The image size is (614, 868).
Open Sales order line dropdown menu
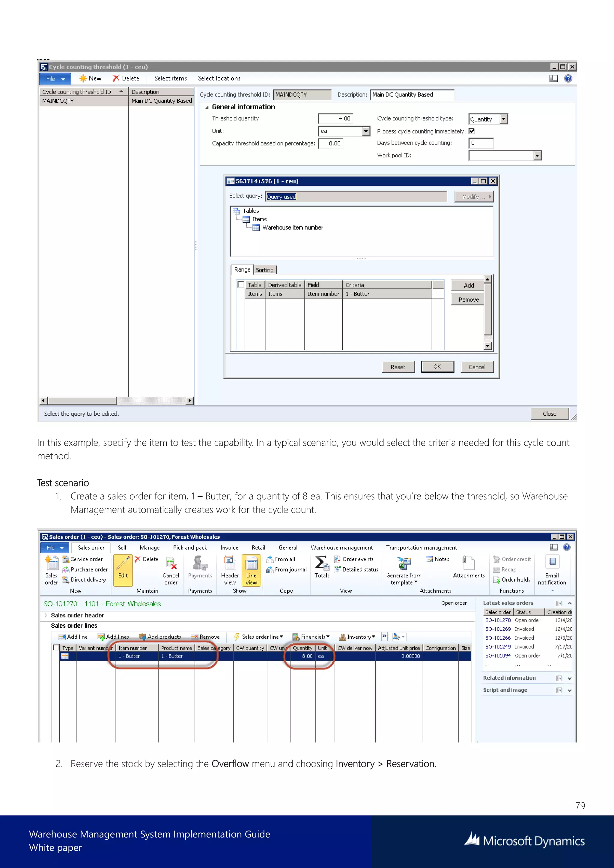pos(258,637)
